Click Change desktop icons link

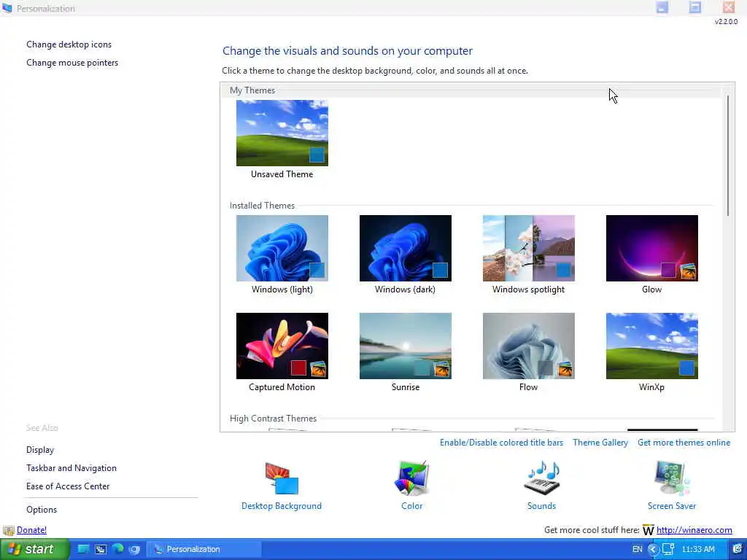(x=69, y=44)
